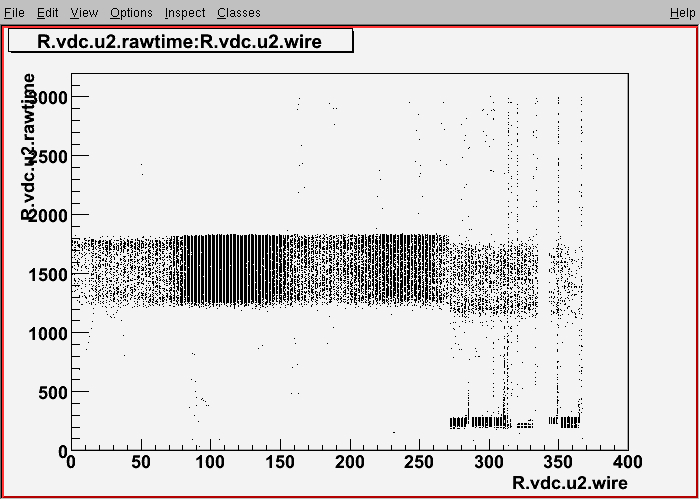Open the File menu
Image resolution: width=700 pixels, height=500 pixels.
point(14,13)
